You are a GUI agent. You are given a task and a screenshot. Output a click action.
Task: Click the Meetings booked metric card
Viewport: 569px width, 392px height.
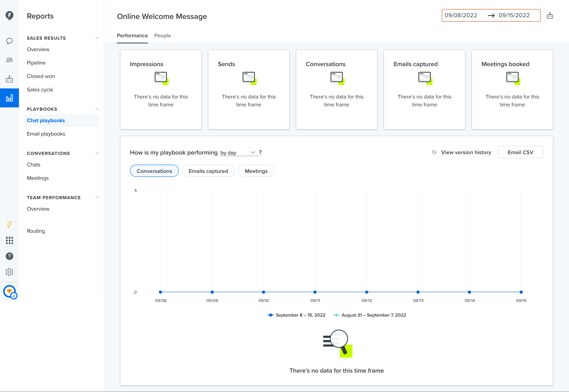click(512, 90)
